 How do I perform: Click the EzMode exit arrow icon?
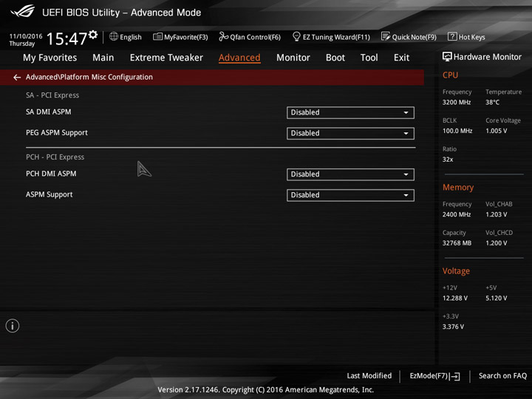pos(456,376)
